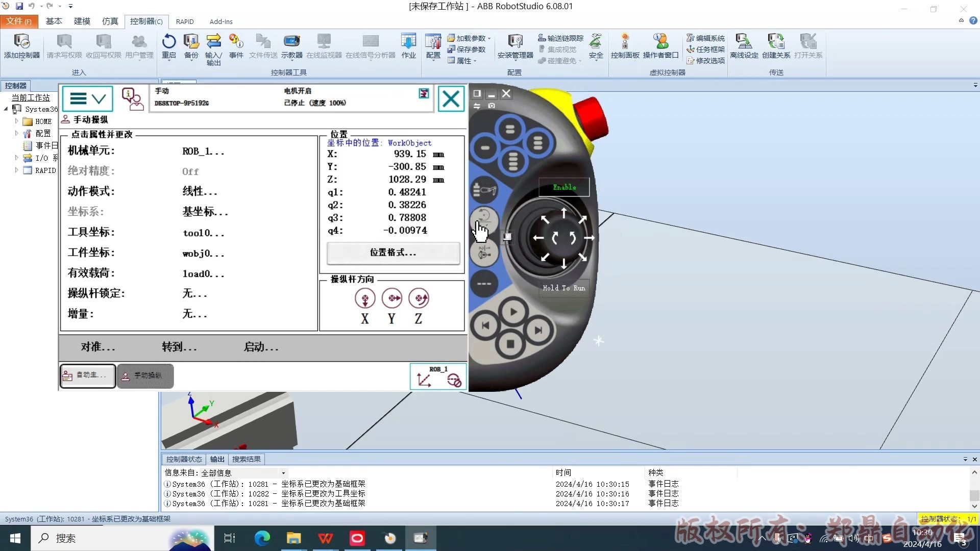Click the ROB_1 quick-set icon
This screenshot has height=551, width=980.
(x=438, y=377)
